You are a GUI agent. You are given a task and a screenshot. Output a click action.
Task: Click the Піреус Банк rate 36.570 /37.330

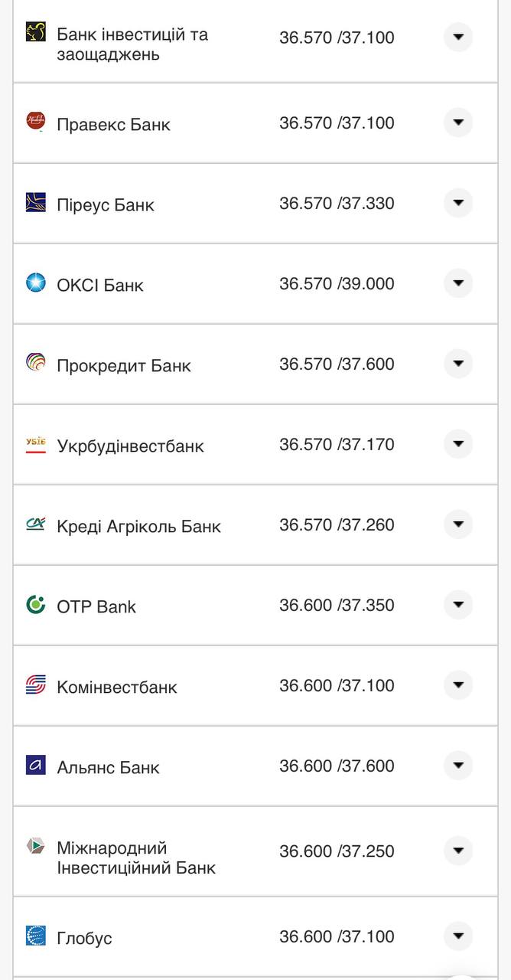point(337,203)
